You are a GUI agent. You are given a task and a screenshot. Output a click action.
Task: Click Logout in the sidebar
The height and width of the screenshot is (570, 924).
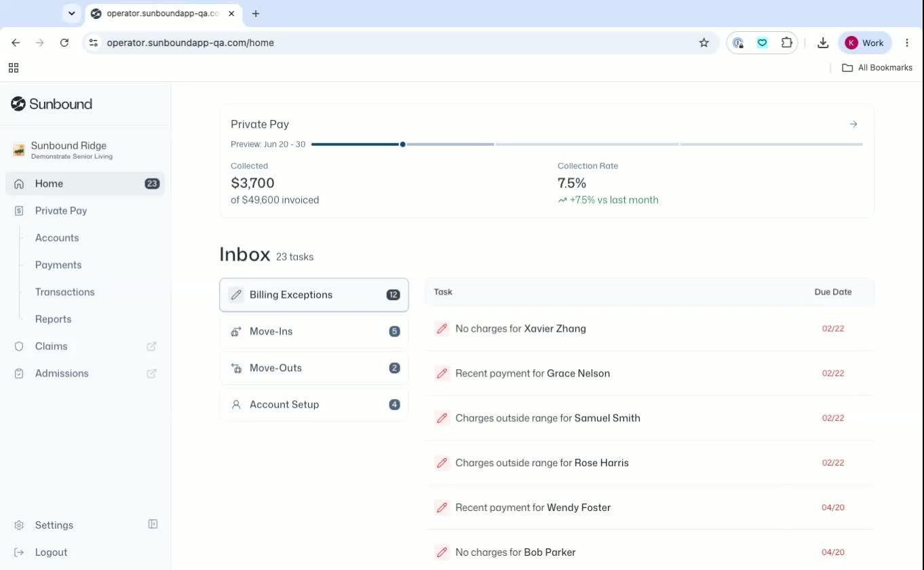click(x=51, y=552)
